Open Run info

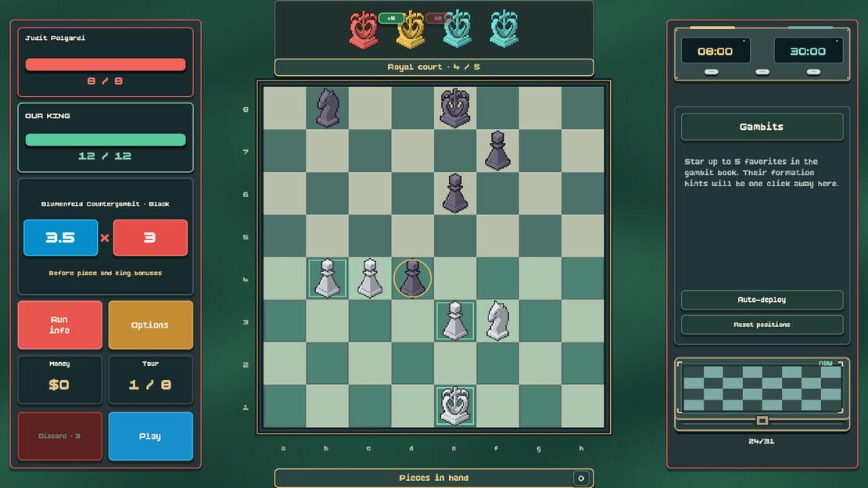[x=59, y=325]
